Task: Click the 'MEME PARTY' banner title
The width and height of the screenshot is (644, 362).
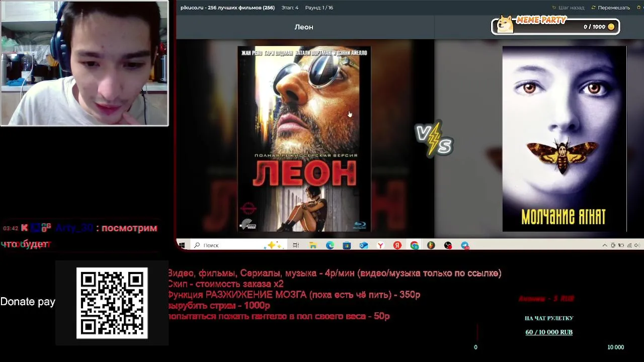Action: (541, 20)
